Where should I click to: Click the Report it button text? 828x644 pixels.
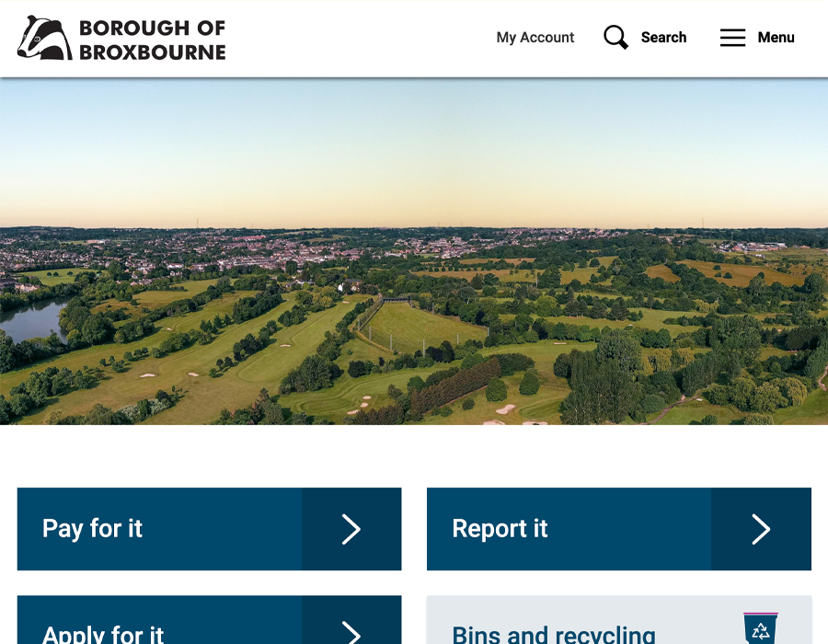click(500, 529)
